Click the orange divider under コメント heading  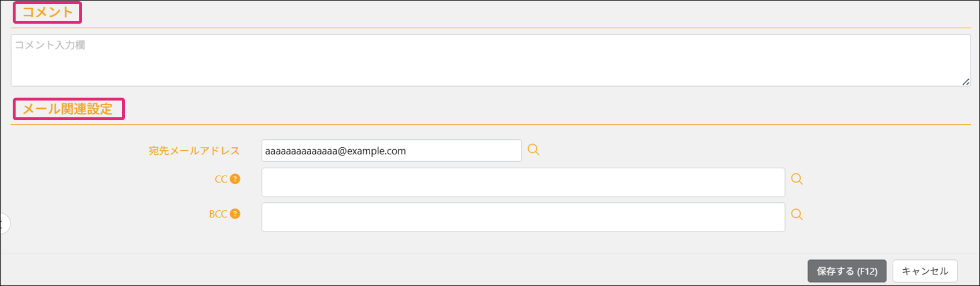pyautogui.click(x=490, y=28)
